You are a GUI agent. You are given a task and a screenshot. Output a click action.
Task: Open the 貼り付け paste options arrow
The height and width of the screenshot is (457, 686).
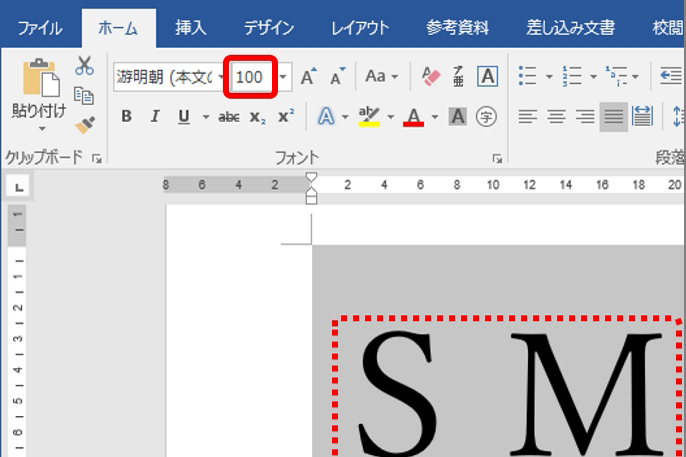(x=42, y=129)
